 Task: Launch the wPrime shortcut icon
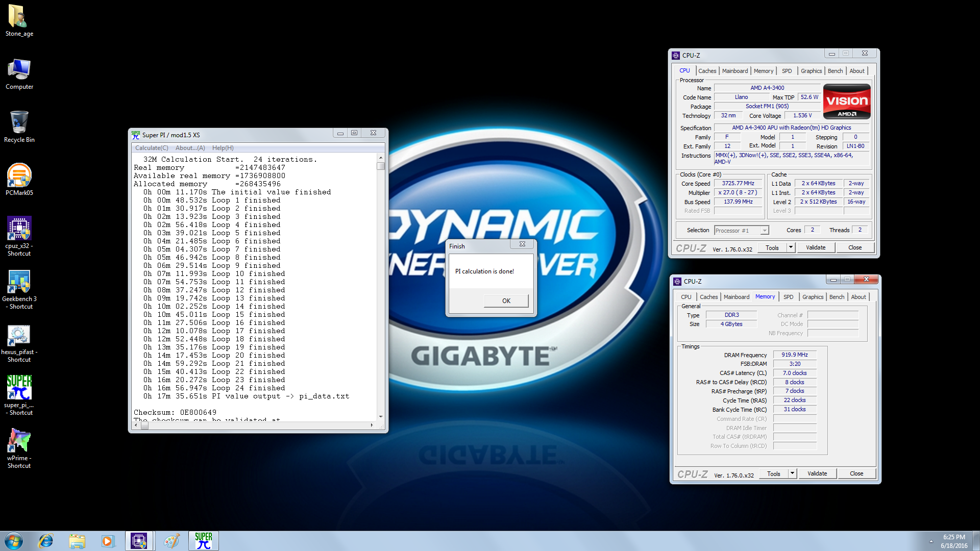click(19, 448)
